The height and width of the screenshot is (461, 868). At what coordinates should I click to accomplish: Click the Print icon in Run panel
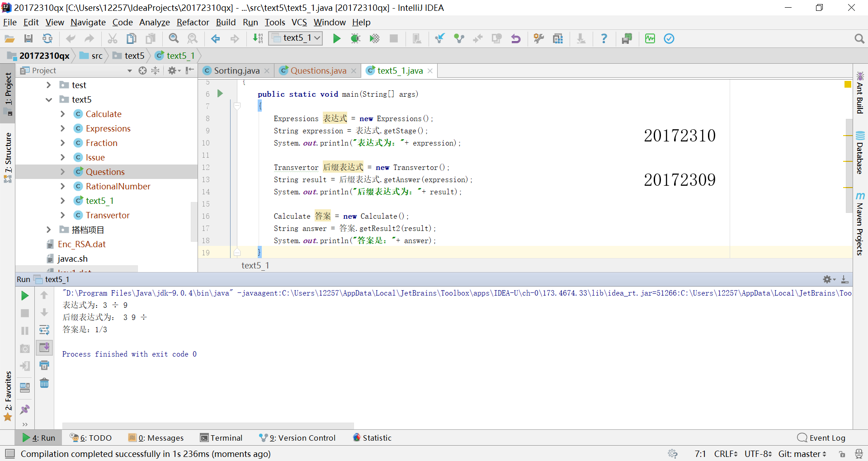point(44,365)
